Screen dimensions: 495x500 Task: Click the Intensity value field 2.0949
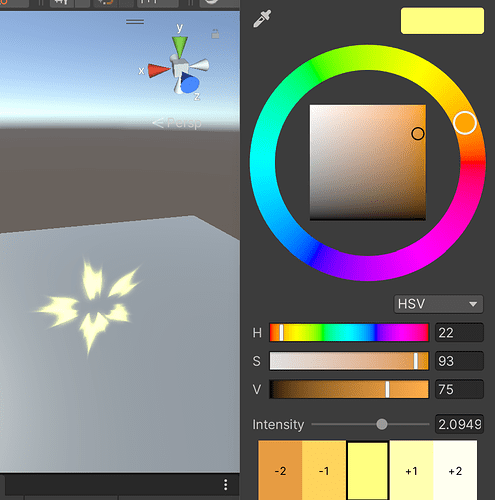459,424
